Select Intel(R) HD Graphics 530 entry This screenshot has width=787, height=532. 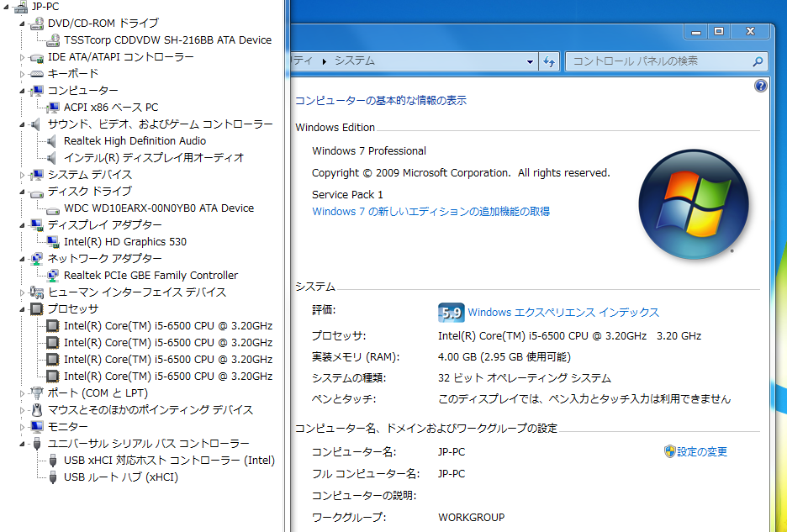pyautogui.click(x=125, y=242)
